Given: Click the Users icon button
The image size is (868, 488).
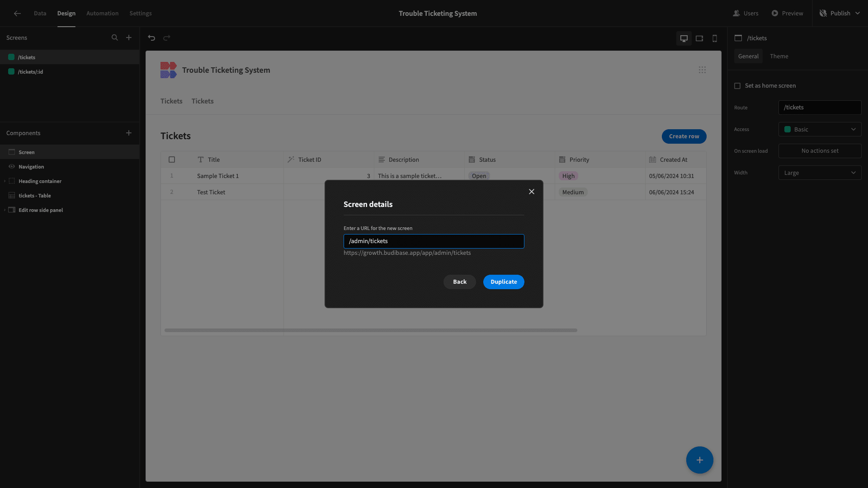Looking at the screenshot, I should click(x=736, y=14).
